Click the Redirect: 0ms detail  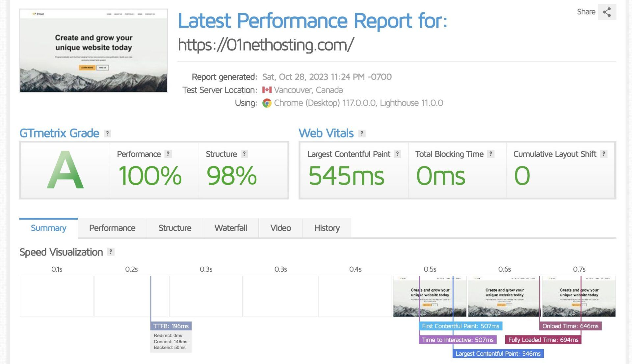168,336
